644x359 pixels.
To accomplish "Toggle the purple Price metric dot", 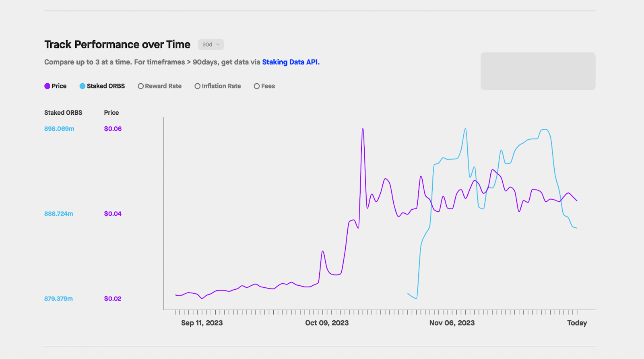I will [x=47, y=86].
